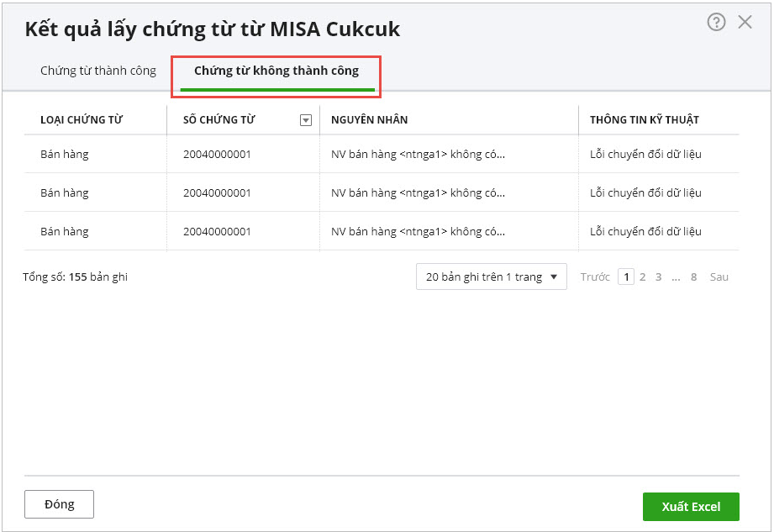Export results with Xuất Excel button

pos(691,507)
